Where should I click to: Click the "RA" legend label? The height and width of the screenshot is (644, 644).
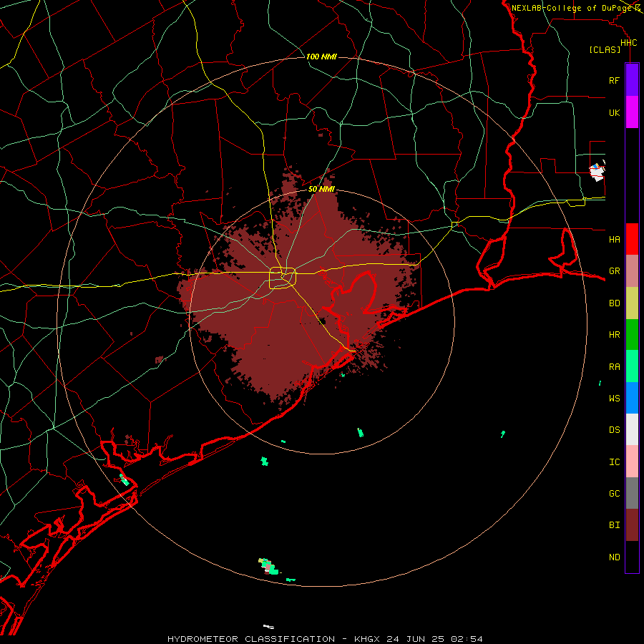(614, 367)
